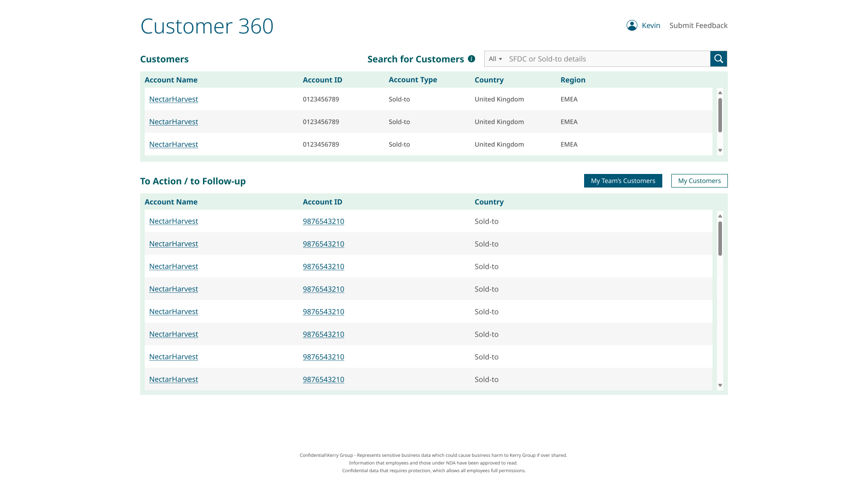Open last NectarHarvest in follow-up table
This screenshot has width=868, height=488.
coord(174,380)
